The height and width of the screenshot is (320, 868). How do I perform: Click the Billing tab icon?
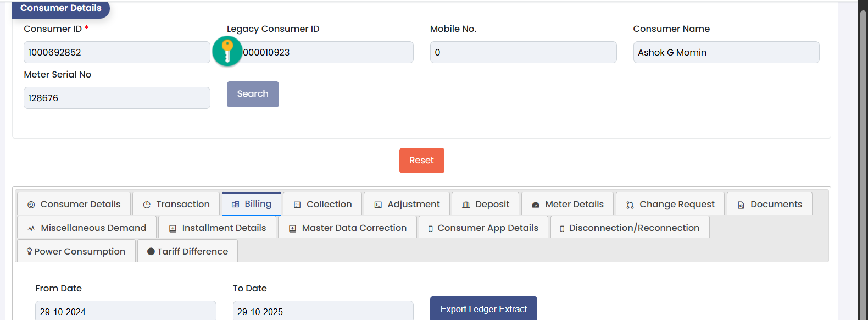(x=235, y=204)
